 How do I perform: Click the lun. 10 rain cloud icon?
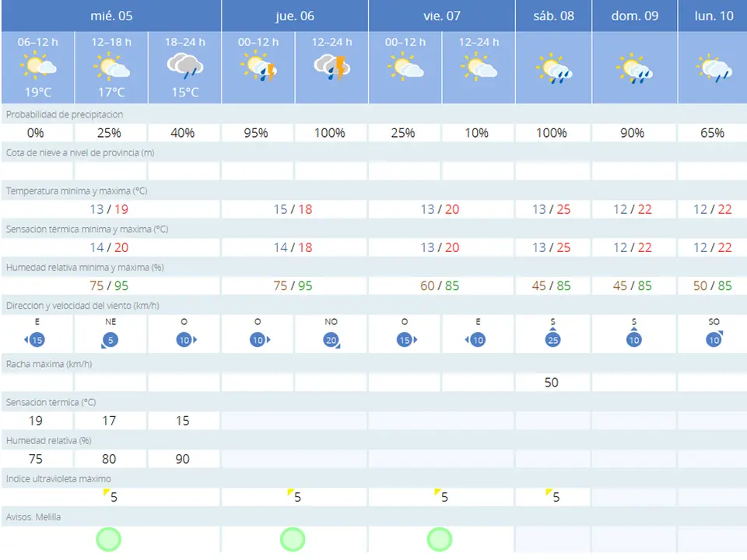tap(714, 68)
